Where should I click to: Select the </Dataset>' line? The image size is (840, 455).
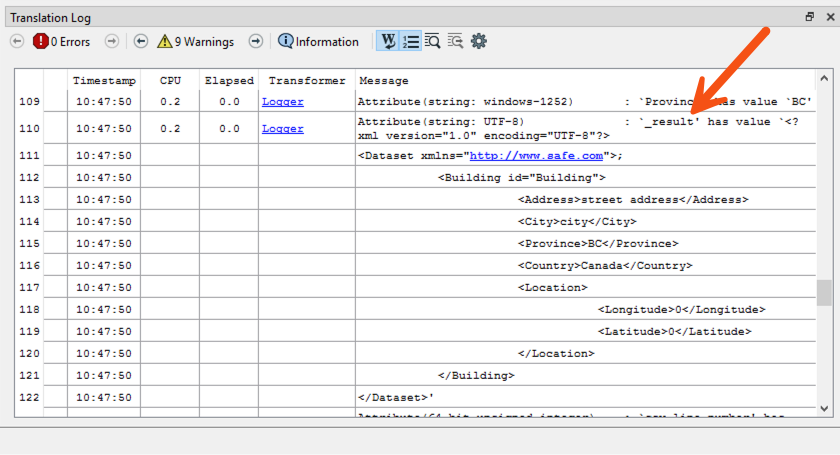(395, 397)
